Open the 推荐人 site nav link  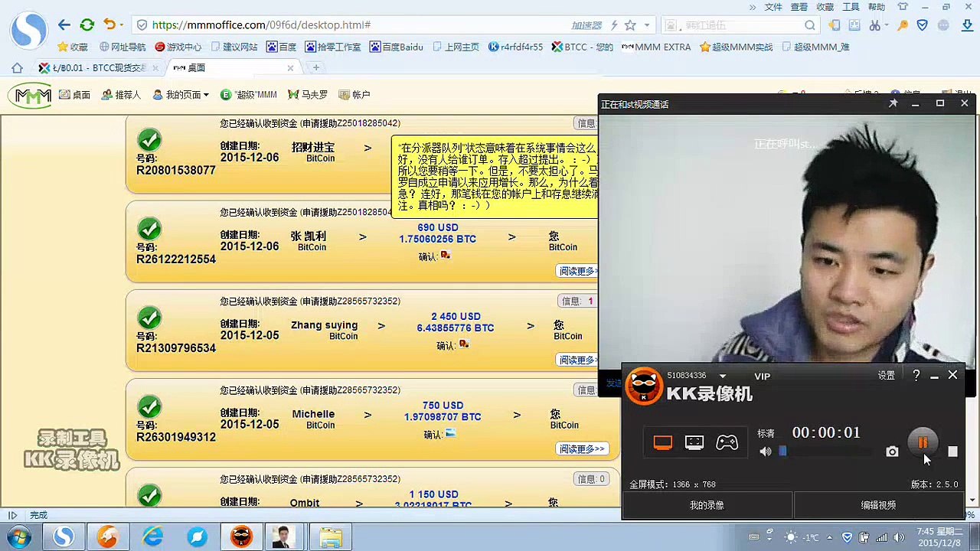click(121, 95)
